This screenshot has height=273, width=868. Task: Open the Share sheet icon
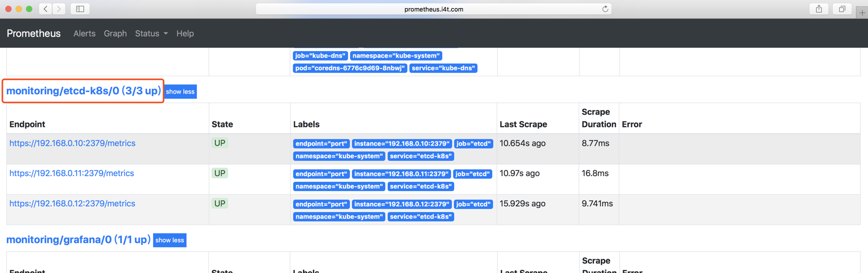[x=819, y=9]
